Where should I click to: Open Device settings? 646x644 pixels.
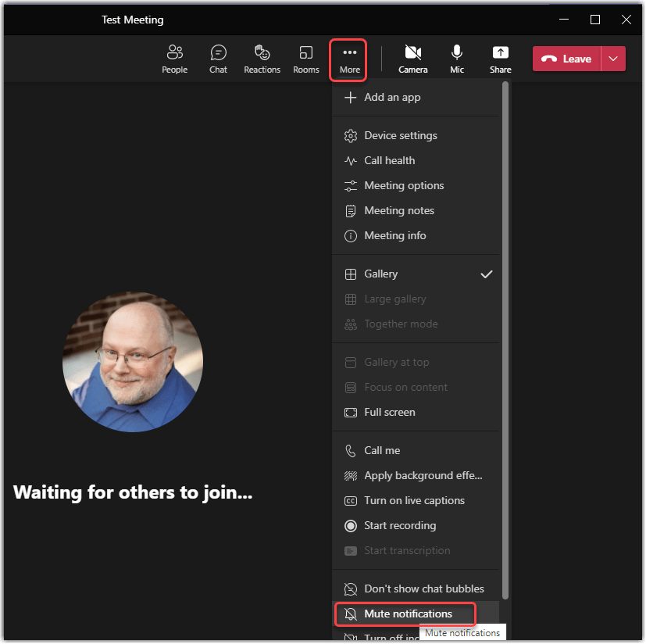400,135
